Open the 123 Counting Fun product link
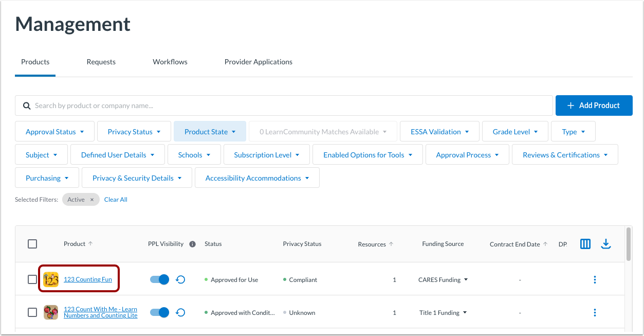644x336 pixels. tap(88, 279)
